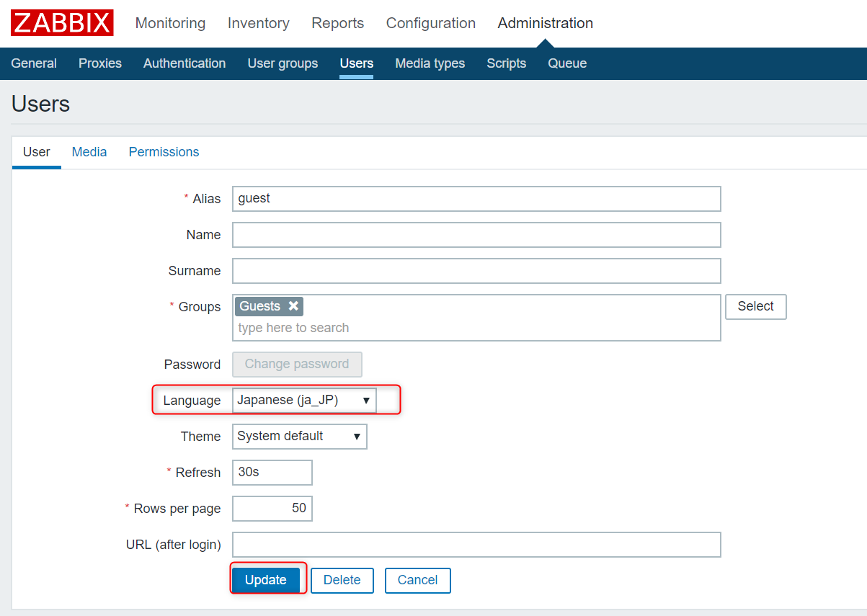Open the Inventory menu
Image resolution: width=867 pixels, height=616 pixels.
[259, 23]
